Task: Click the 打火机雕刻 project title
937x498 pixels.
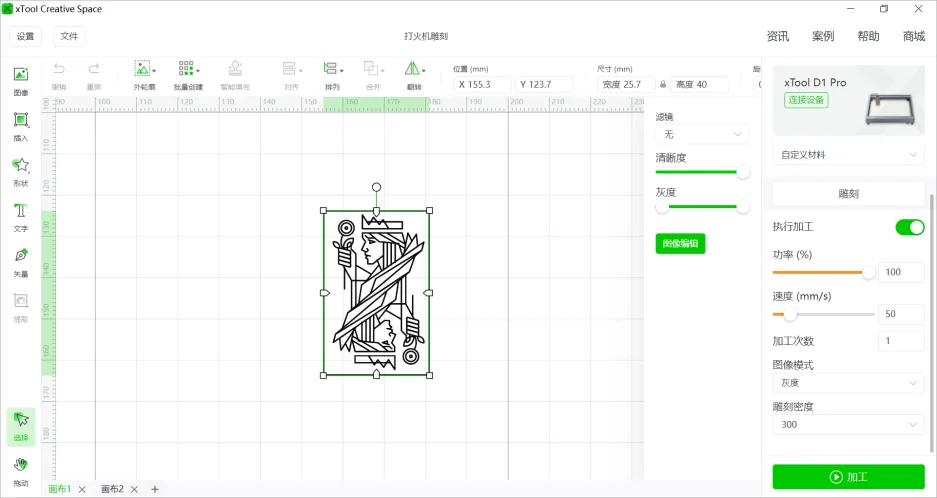Action: (425, 36)
